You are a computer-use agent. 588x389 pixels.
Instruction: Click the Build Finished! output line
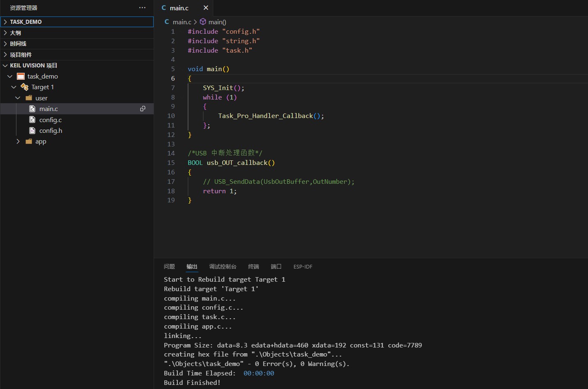pos(192,383)
